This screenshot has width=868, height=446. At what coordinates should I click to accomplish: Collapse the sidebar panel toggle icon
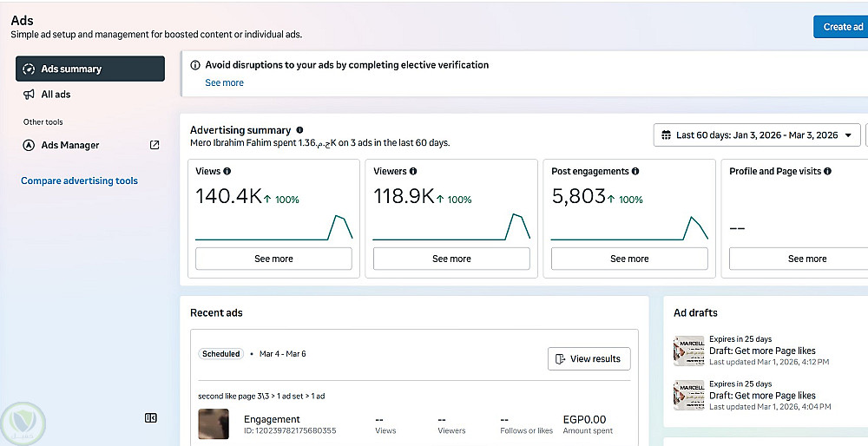[151, 418]
